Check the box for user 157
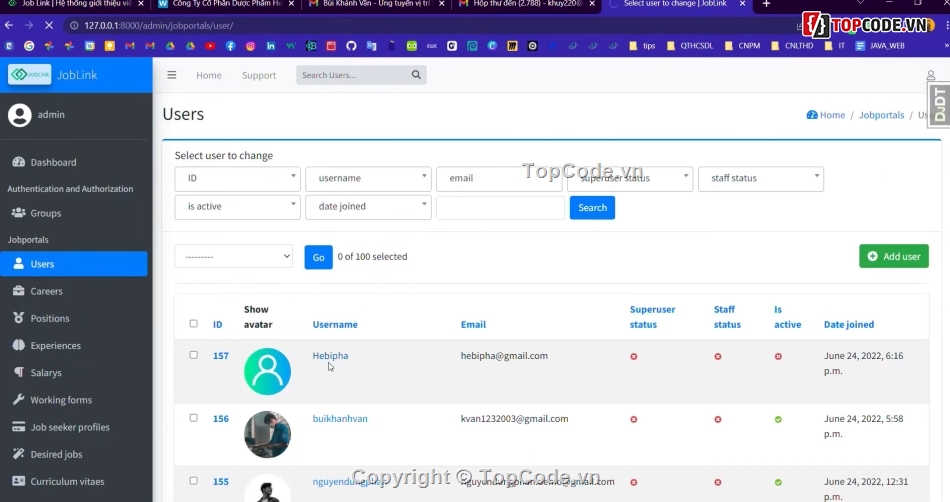 click(x=193, y=355)
